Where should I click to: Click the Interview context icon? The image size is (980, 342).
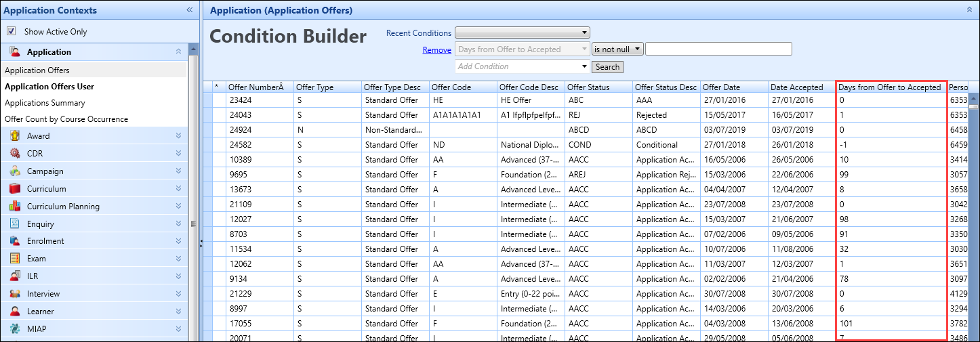click(15, 294)
